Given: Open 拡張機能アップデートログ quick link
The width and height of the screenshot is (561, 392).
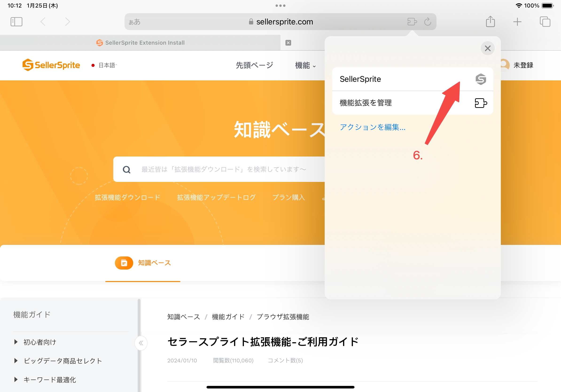Looking at the screenshot, I should 216,197.
